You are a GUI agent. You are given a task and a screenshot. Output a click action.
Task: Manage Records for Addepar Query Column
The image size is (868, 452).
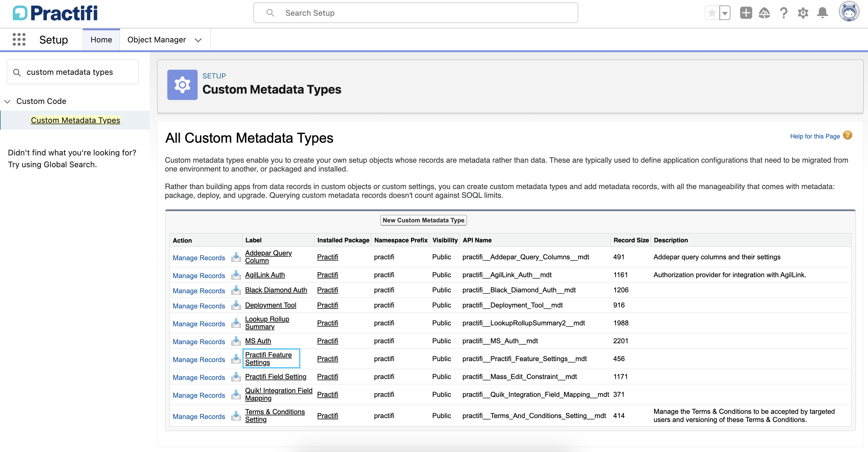tap(199, 258)
